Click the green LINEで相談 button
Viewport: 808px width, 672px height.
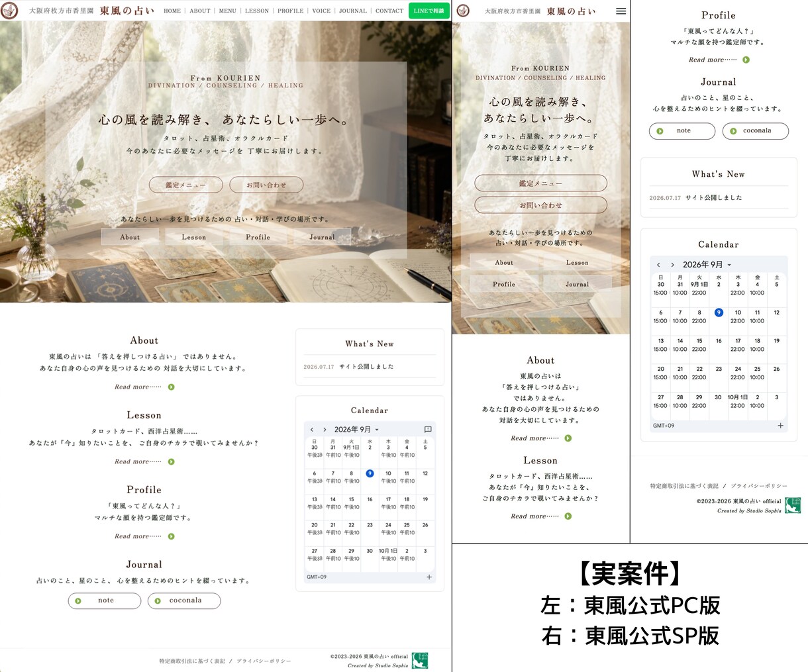coord(429,11)
